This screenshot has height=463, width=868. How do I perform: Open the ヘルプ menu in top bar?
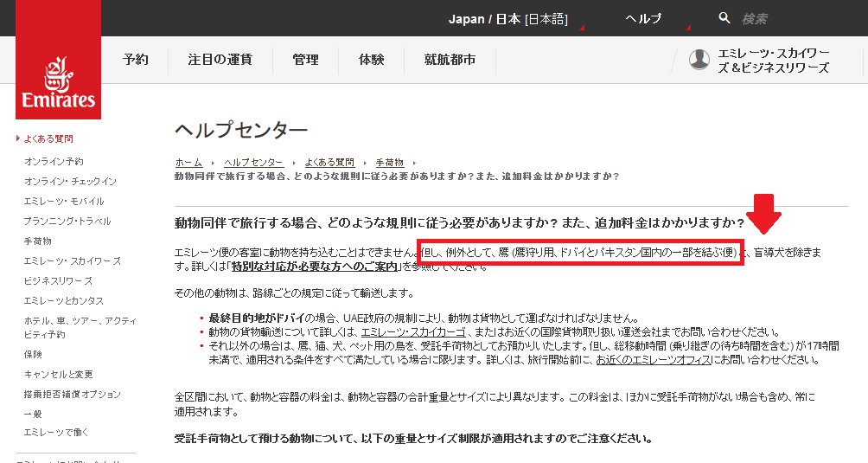(x=643, y=19)
